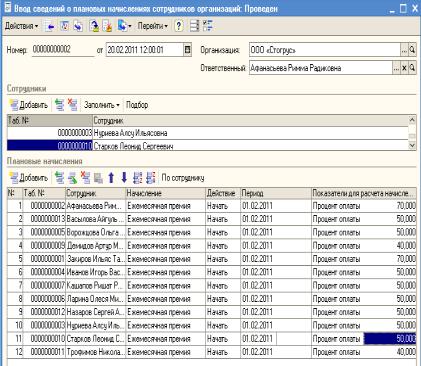This screenshot has width=421, height=366.
Task: Select employee row Старков Леонид Сергеевич
Action: tap(208, 146)
